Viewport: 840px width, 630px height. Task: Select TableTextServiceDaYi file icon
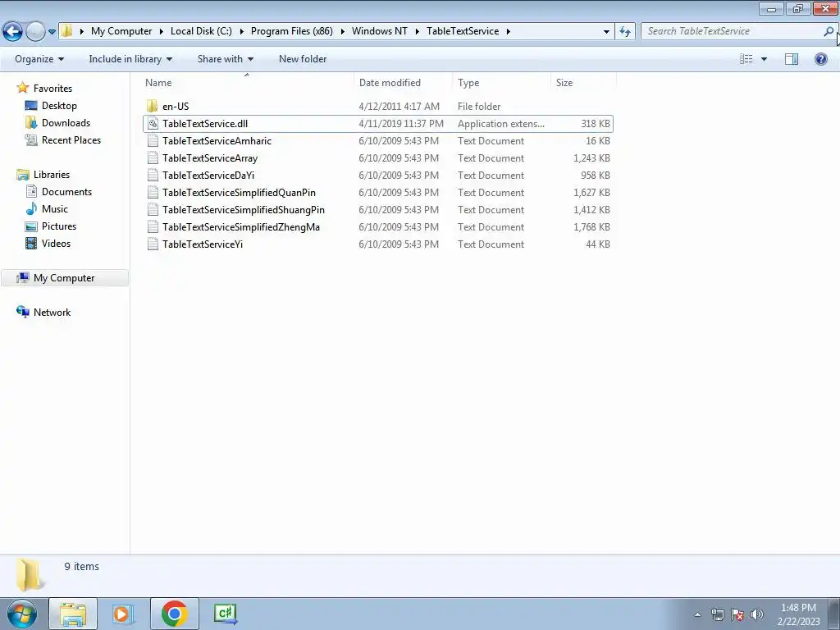(x=153, y=176)
